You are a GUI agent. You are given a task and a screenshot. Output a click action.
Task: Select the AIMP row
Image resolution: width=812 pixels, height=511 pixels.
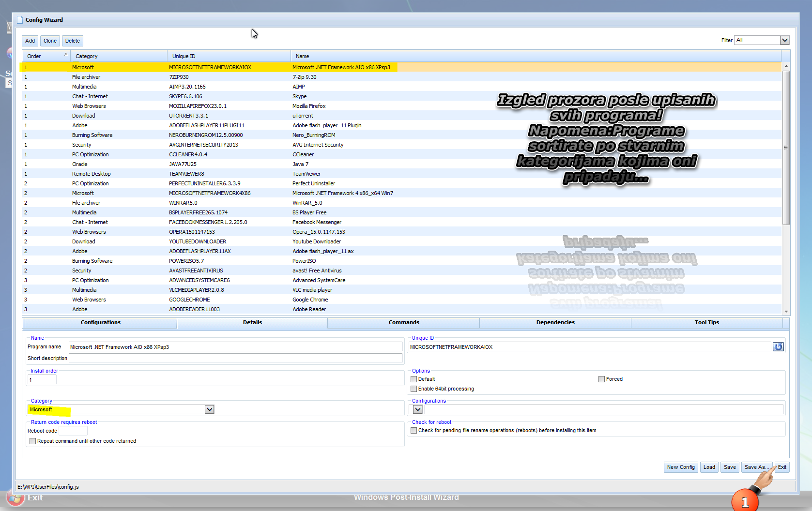(x=402, y=87)
